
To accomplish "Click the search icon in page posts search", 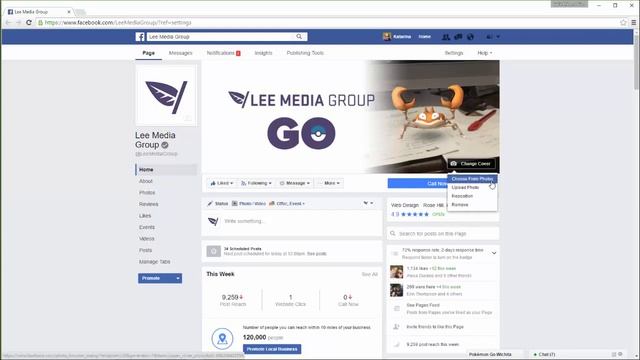I will coord(393,233).
